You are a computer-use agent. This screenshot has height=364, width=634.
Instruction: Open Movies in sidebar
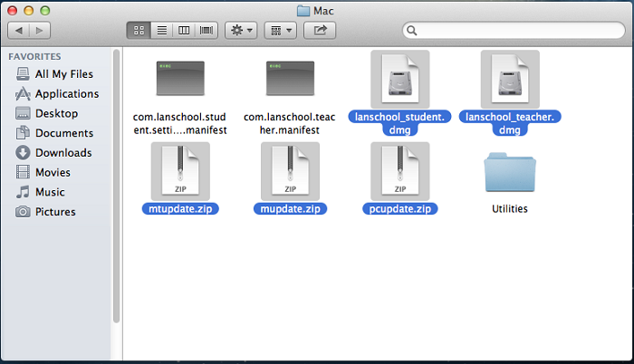pyautogui.click(x=43, y=172)
